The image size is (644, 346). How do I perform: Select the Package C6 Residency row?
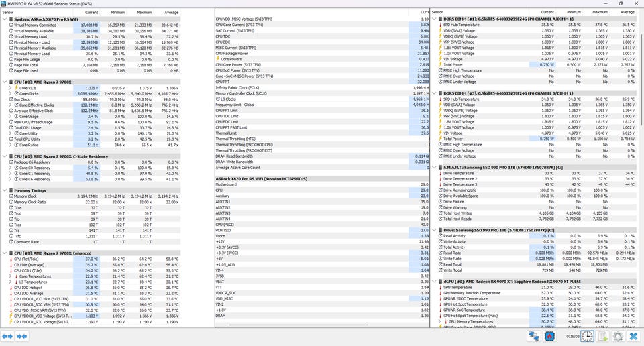coord(91,162)
